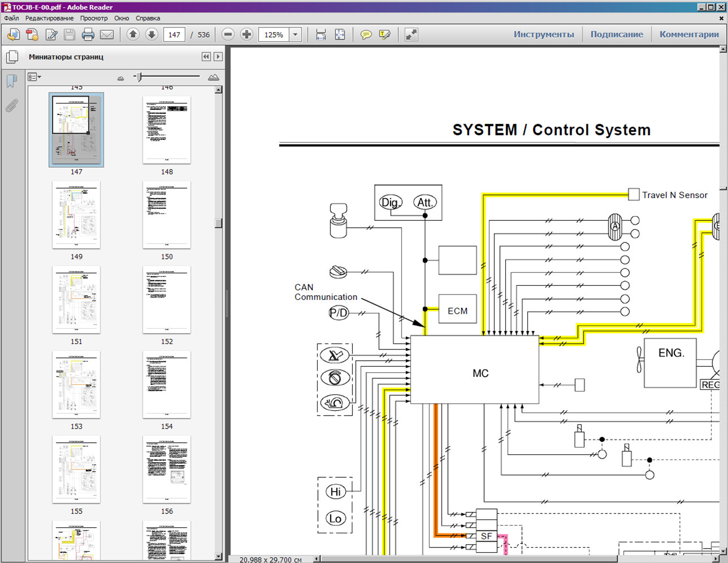Select page 149 thumbnail

[x=76, y=215]
